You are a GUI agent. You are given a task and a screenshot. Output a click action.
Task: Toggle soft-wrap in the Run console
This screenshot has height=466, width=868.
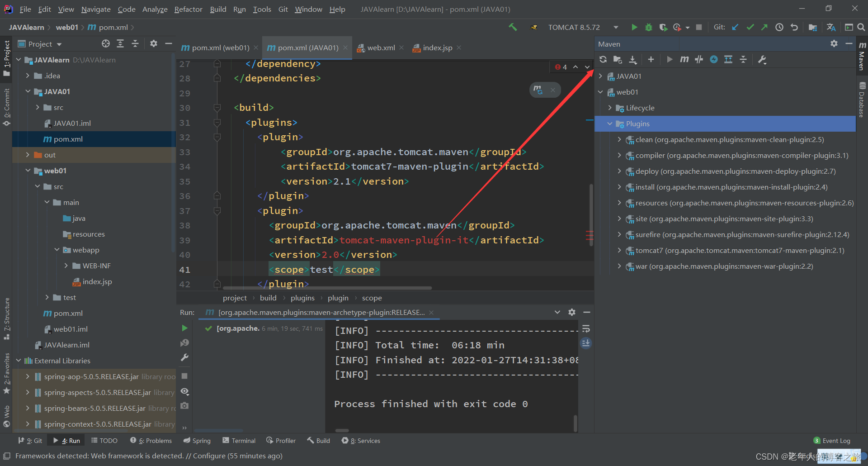586,328
